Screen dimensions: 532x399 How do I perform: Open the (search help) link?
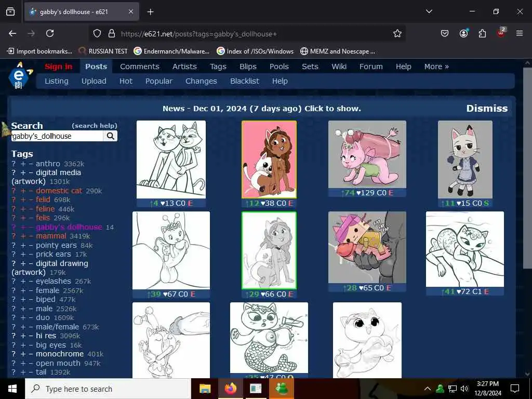click(95, 126)
